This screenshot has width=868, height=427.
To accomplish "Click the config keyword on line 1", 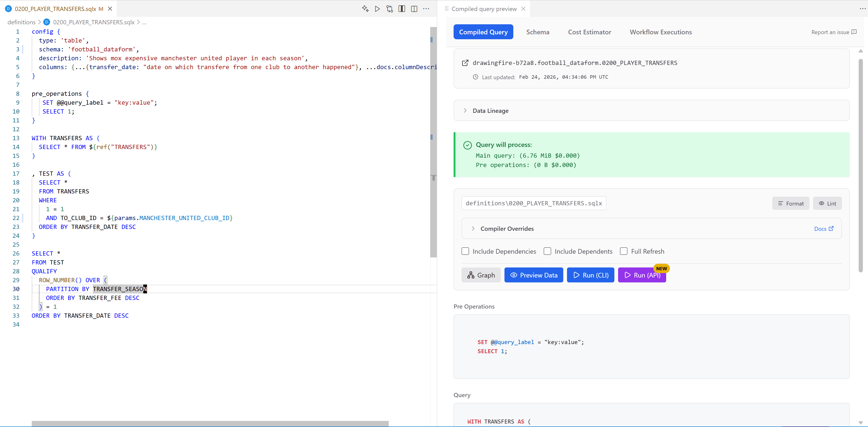I will point(42,32).
